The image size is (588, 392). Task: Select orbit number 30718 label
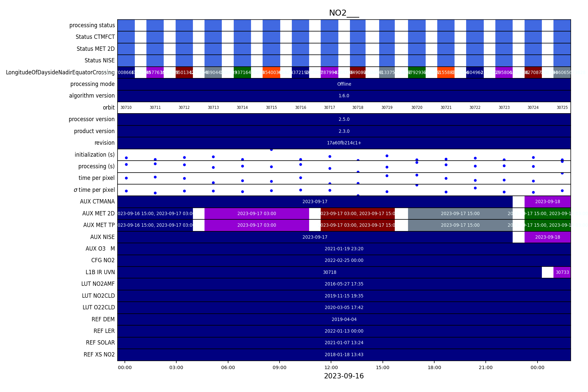coord(358,108)
